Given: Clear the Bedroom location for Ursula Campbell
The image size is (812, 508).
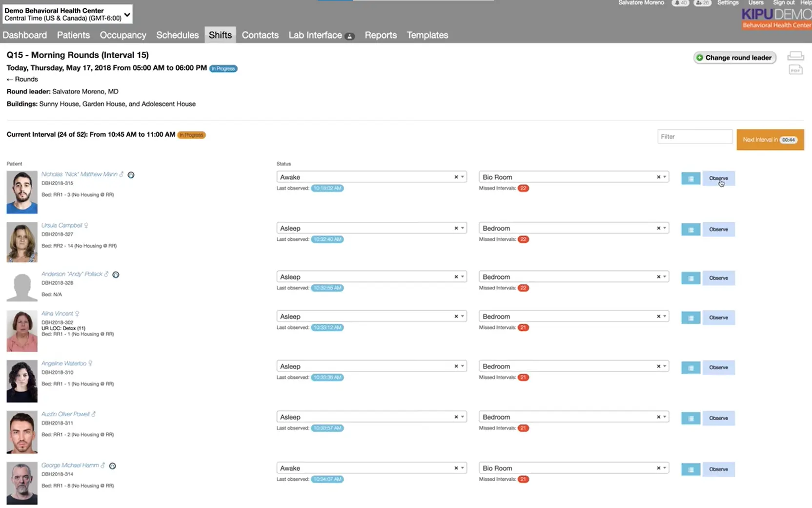Looking at the screenshot, I should click(x=658, y=228).
